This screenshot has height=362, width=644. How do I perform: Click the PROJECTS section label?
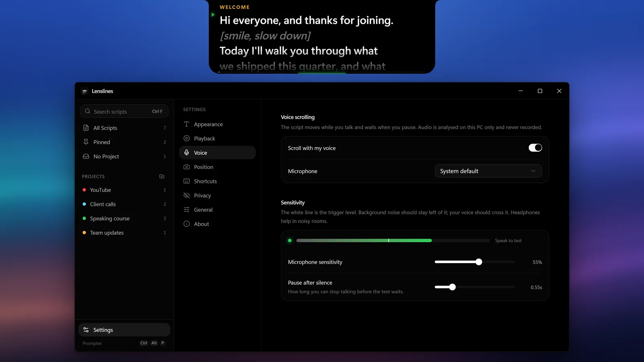tap(93, 177)
